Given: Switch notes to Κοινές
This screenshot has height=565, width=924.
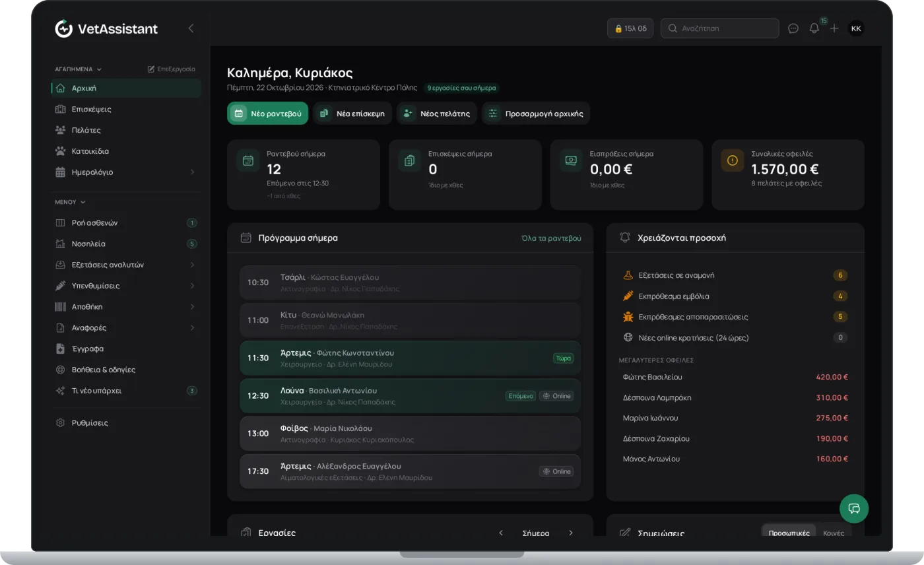Looking at the screenshot, I should click(x=833, y=533).
